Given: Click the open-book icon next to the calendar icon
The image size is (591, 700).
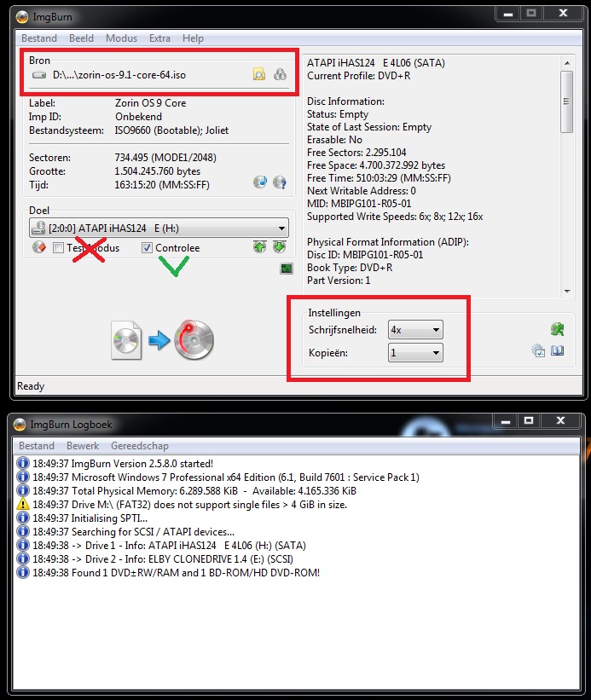Looking at the screenshot, I should coord(557,350).
